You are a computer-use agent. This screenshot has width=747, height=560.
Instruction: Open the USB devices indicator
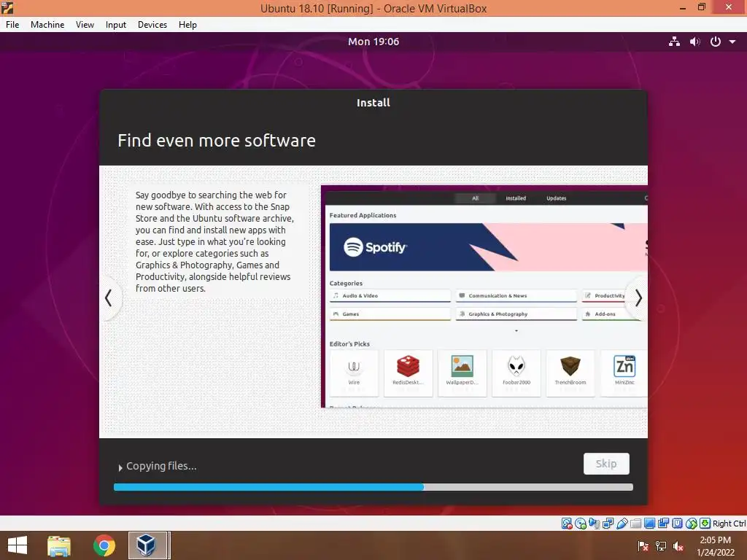coord(622,524)
